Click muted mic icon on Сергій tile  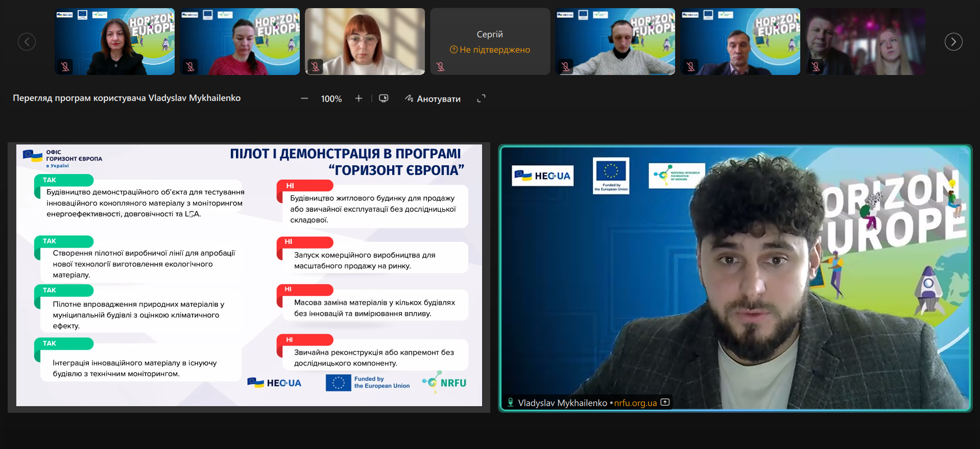coord(440,66)
